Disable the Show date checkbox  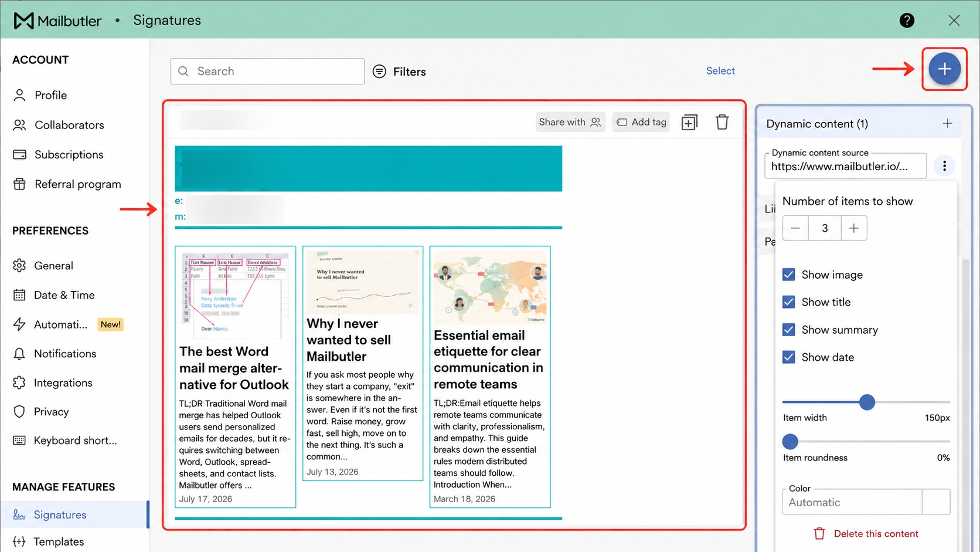(789, 357)
